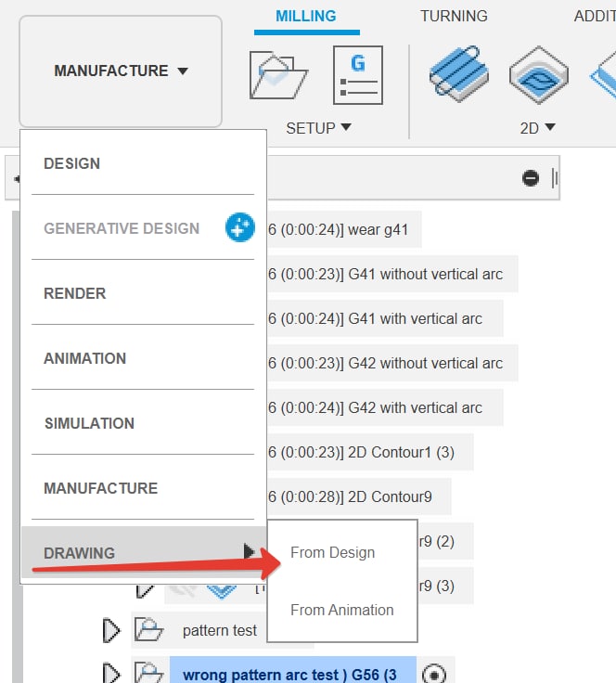
Task: Choose SIMULATION from workspace menu
Action: point(143,423)
